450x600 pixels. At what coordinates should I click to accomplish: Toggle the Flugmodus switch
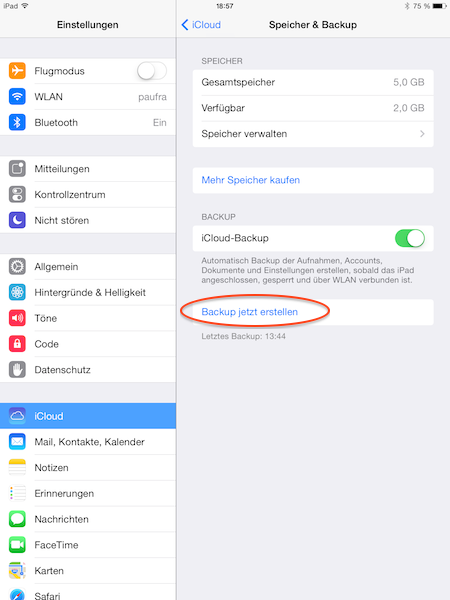tap(152, 71)
